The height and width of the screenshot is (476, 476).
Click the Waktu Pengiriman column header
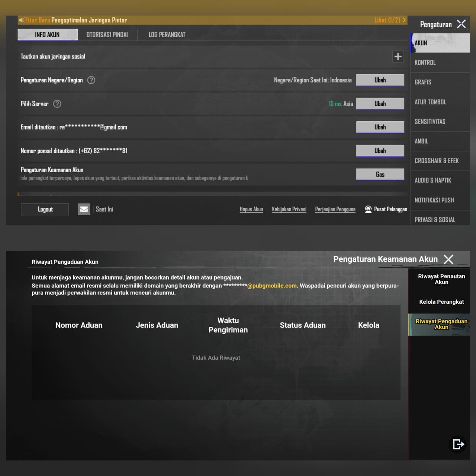pos(228,325)
